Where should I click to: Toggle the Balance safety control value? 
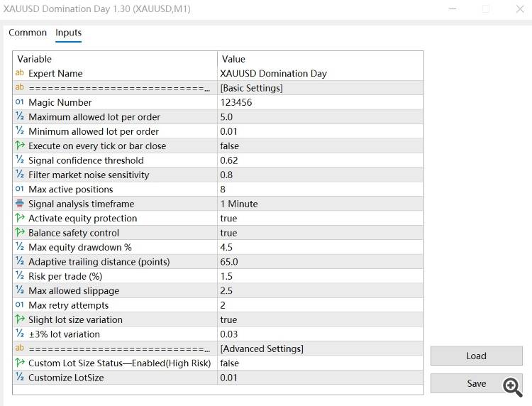pos(319,233)
